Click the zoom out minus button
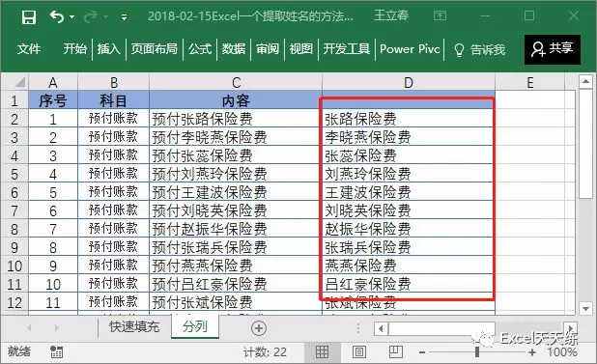The width and height of the screenshot is (597, 364). (422, 352)
